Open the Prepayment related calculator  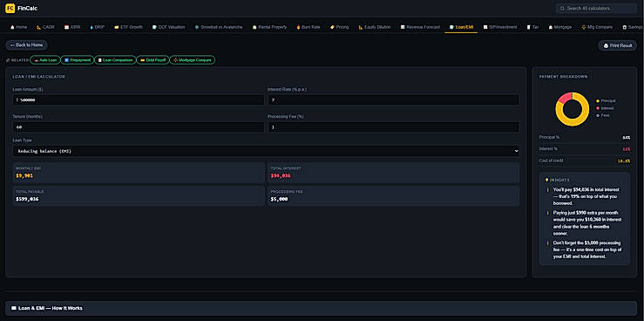(x=78, y=60)
